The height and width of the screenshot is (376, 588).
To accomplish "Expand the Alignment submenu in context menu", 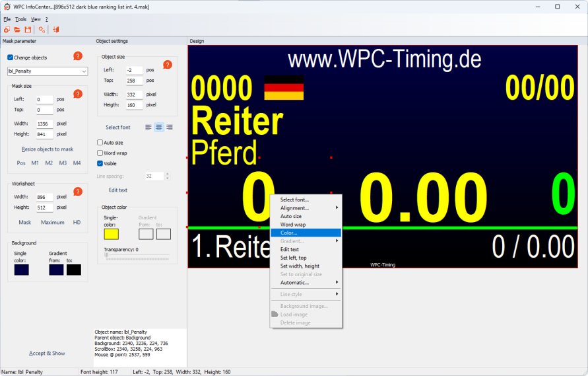I will 306,208.
